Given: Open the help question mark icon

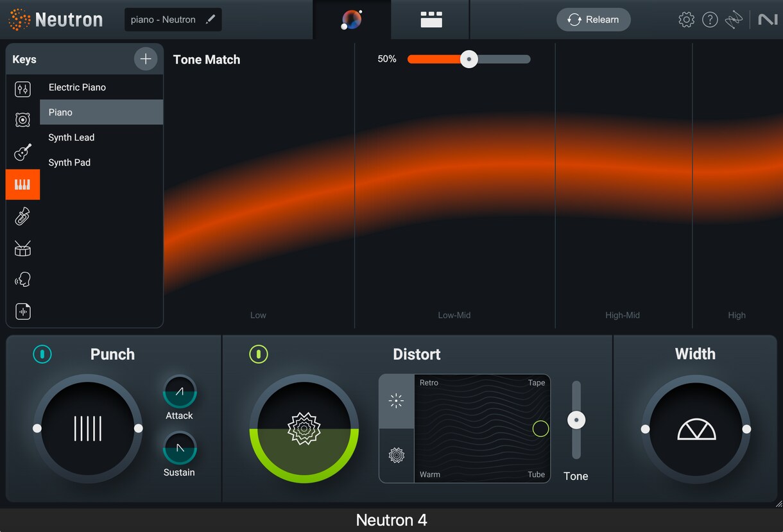Looking at the screenshot, I should 710,20.
